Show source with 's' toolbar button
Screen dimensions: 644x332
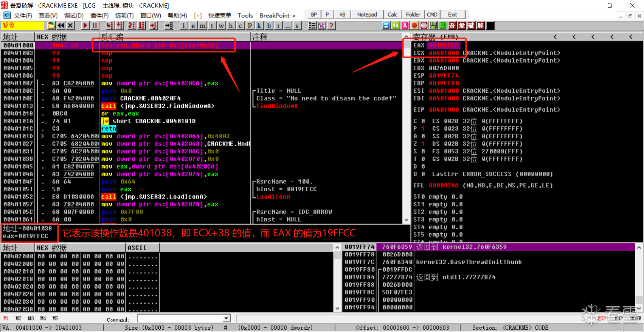click(297, 25)
